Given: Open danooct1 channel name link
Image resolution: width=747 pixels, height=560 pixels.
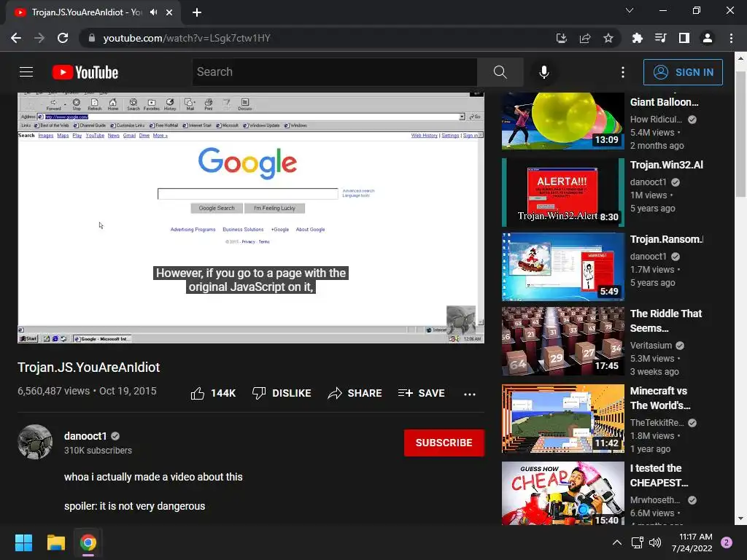Looking at the screenshot, I should click(85, 436).
